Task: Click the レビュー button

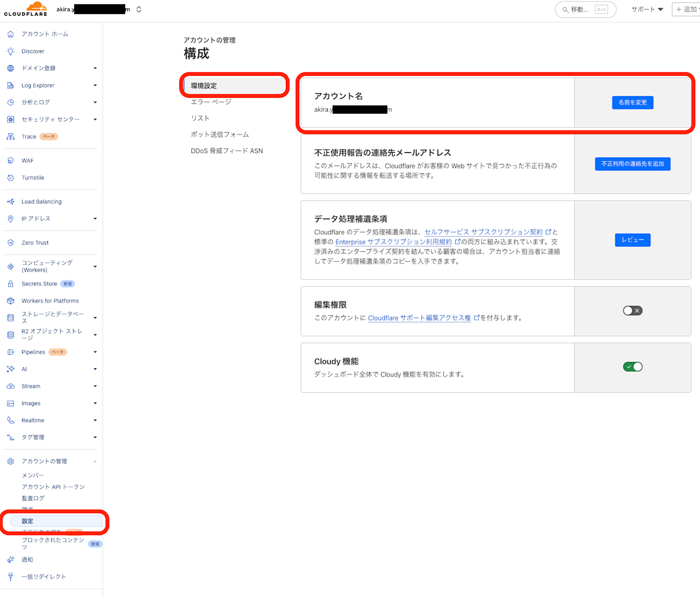Action: coord(633,240)
